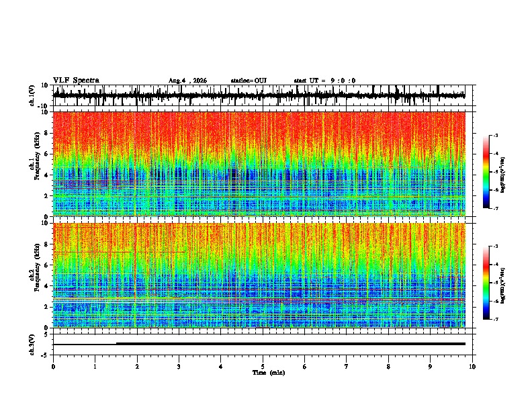Click the "Time (min)" axis label
Viewport: 532px width, 411px height.
click(269, 373)
